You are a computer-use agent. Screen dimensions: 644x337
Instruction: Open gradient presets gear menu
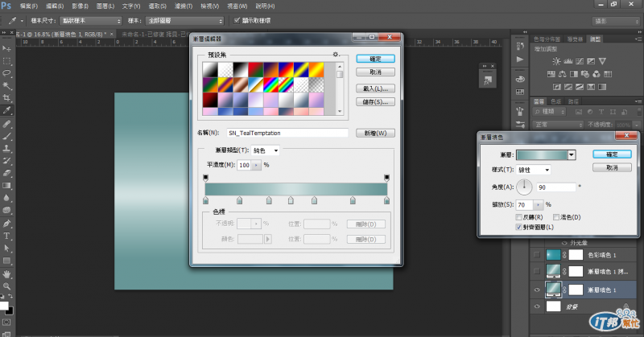[x=336, y=55]
